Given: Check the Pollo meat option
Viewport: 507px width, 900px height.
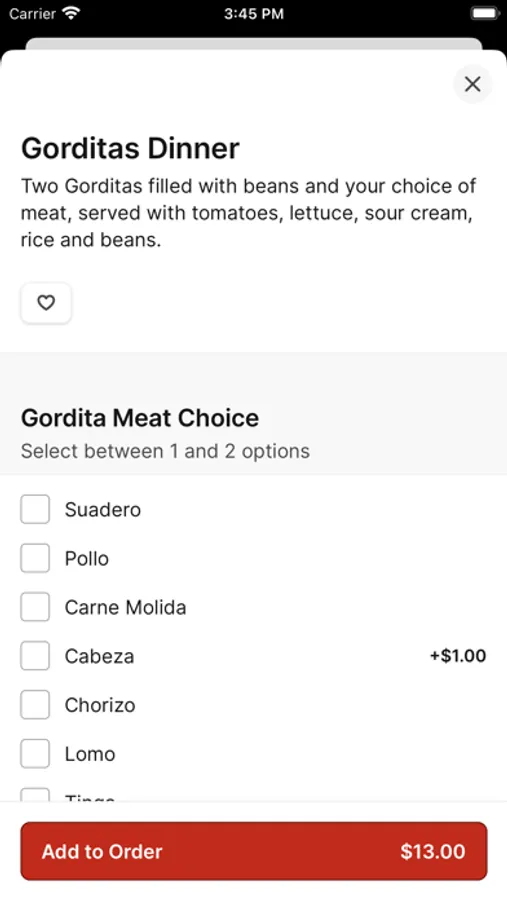Looking at the screenshot, I should (35, 558).
